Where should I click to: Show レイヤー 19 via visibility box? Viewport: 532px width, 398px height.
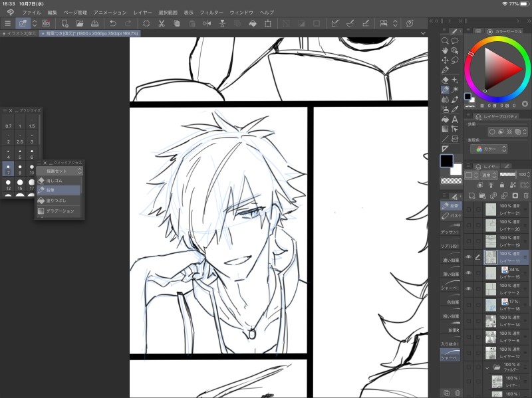469,241
